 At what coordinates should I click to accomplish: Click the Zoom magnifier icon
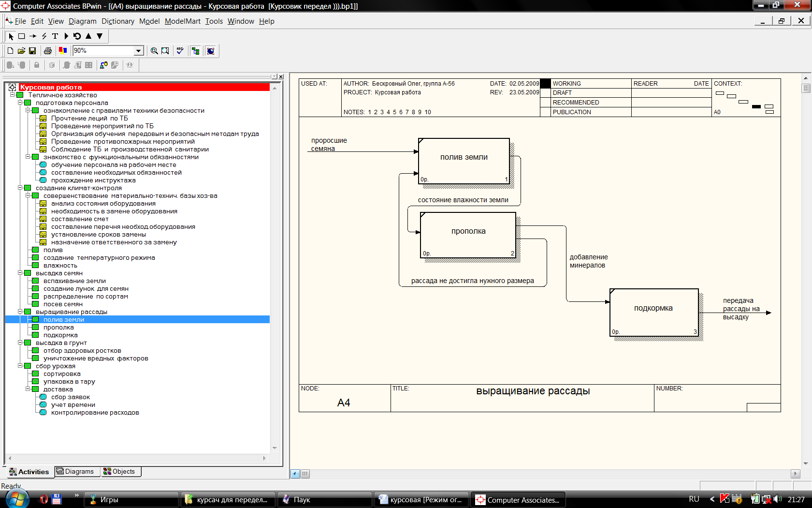coord(154,51)
